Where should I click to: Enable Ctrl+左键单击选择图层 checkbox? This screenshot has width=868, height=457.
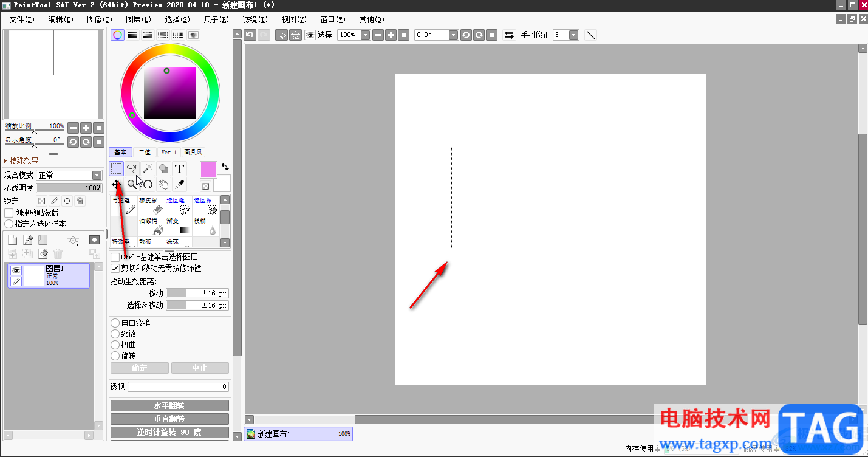pos(115,258)
